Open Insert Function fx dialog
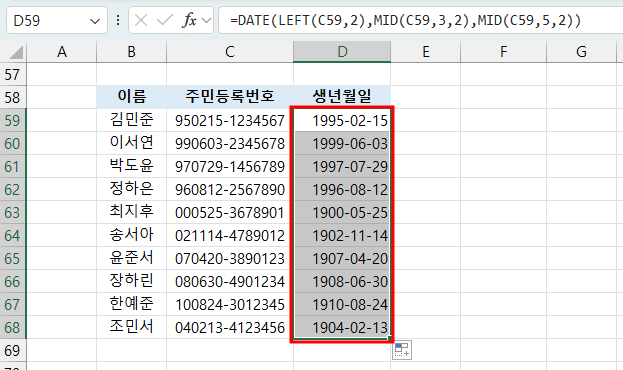The height and width of the screenshot is (370, 623). pos(190,20)
